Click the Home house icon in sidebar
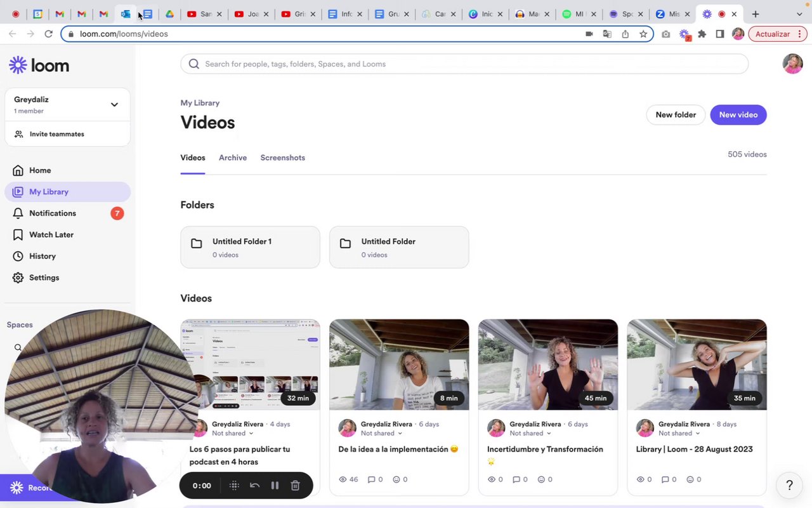The width and height of the screenshot is (812, 508). [18, 170]
